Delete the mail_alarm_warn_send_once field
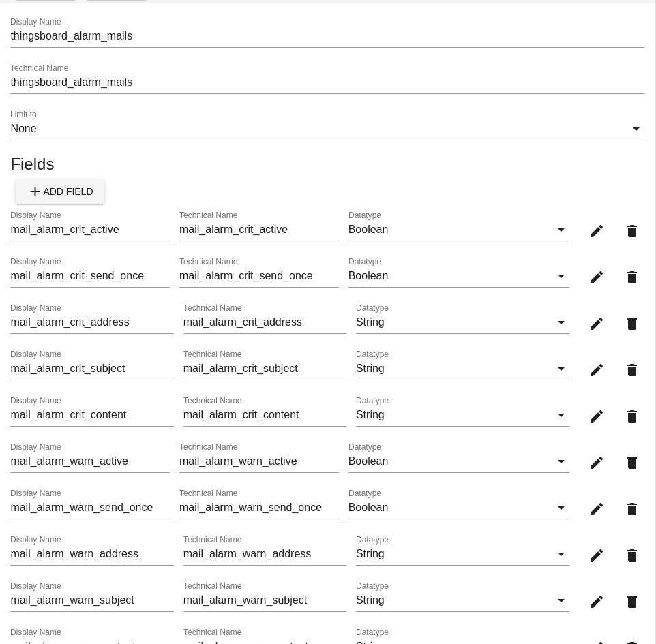Screen dimensions: 656x644 click(632, 509)
